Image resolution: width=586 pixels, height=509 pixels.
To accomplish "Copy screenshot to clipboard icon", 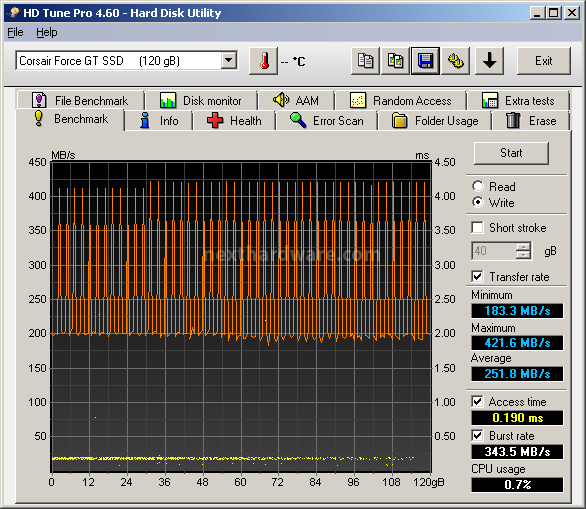I will tap(395, 61).
